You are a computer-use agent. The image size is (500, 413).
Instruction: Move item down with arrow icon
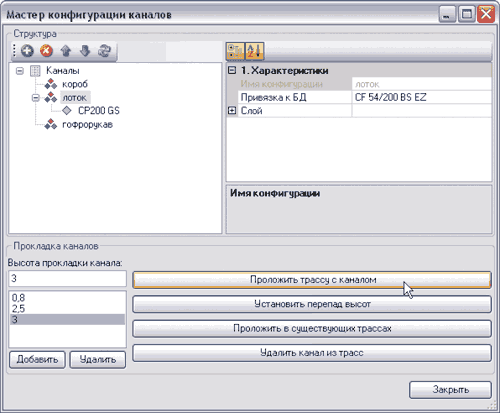click(85, 51)
